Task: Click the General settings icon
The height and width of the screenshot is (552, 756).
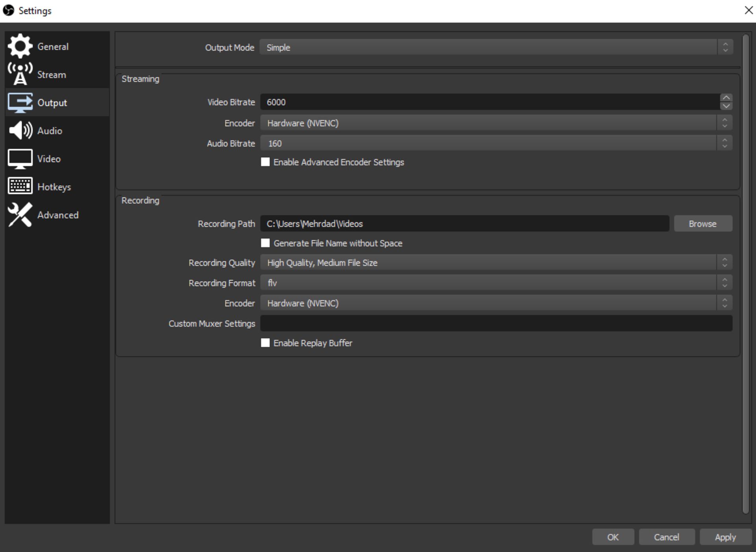Action: pos(20,46)
